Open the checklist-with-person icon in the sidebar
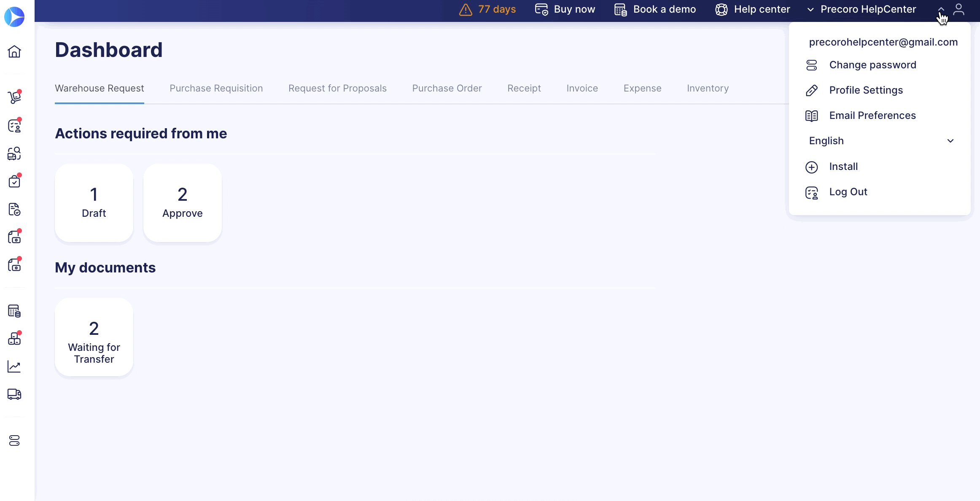Screen dimensions: 980x501 point(14,126)
